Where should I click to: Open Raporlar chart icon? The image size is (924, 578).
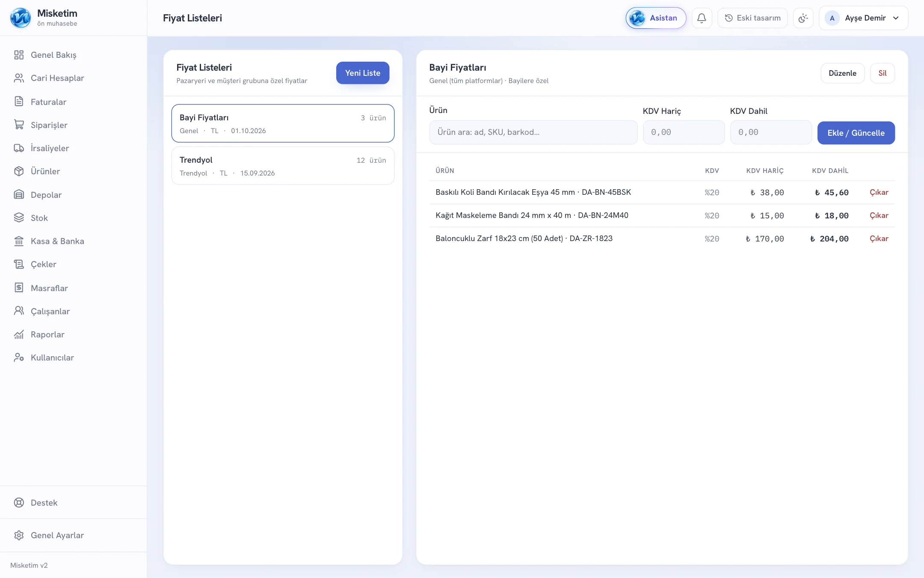(19, 334)
